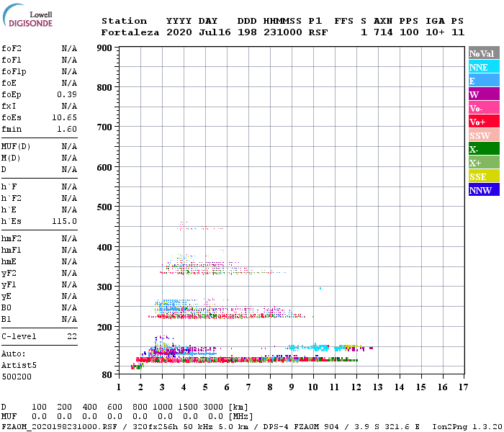
Task: Click the 200 km height axis label
Action: pos(104,327)
